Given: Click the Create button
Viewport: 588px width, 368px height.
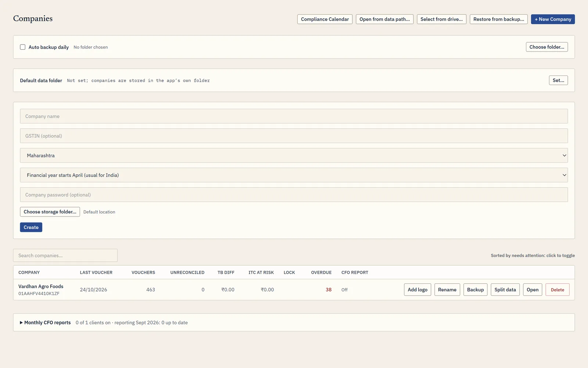Looking at the screenshot, I should click(31, 227).
